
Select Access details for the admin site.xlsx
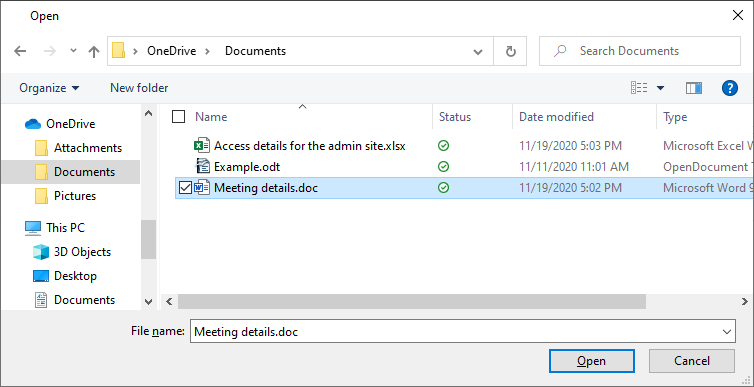pos(310,146)
